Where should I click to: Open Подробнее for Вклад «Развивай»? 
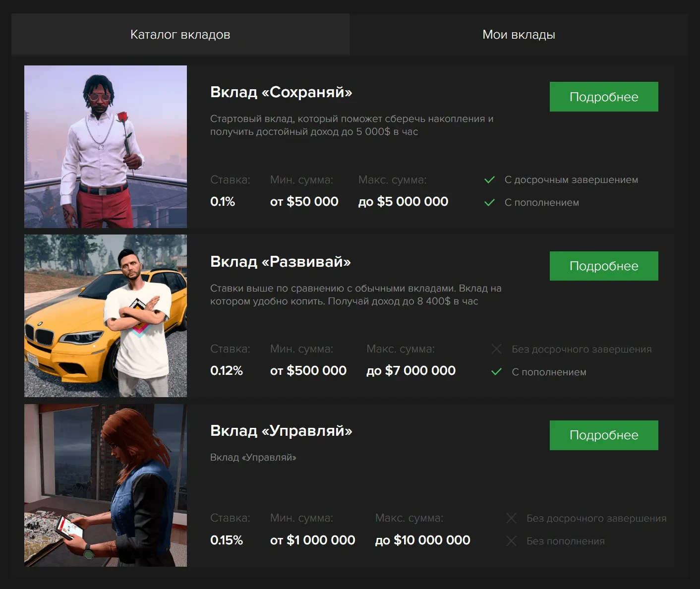pyautogui.click(x=604, y=266)
